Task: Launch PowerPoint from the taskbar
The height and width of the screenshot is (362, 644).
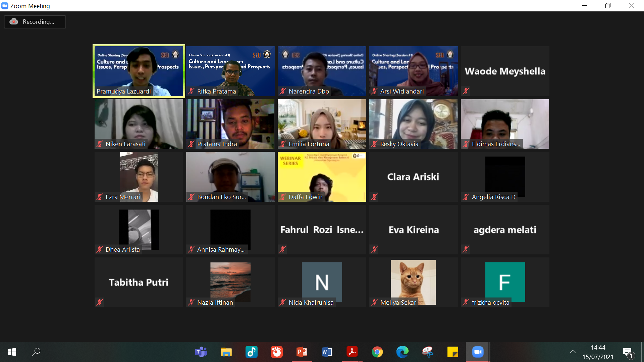Action: pyautogui.click(x=302, y=352)
